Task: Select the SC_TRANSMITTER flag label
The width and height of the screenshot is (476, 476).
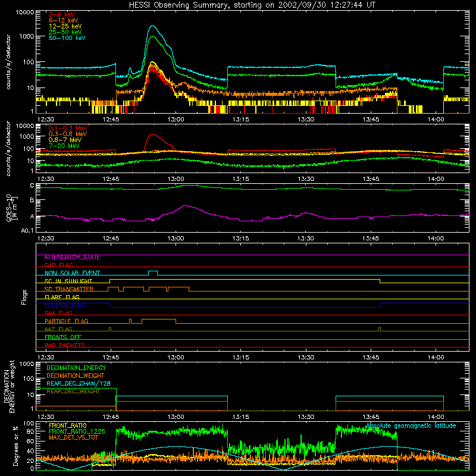Action: pos(68,289)
